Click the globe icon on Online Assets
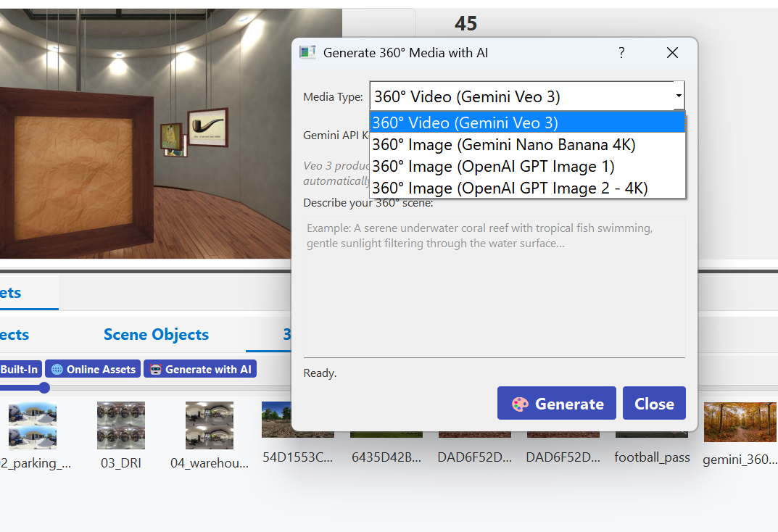Viewport: 778px width, 532px height. point(57,370)
